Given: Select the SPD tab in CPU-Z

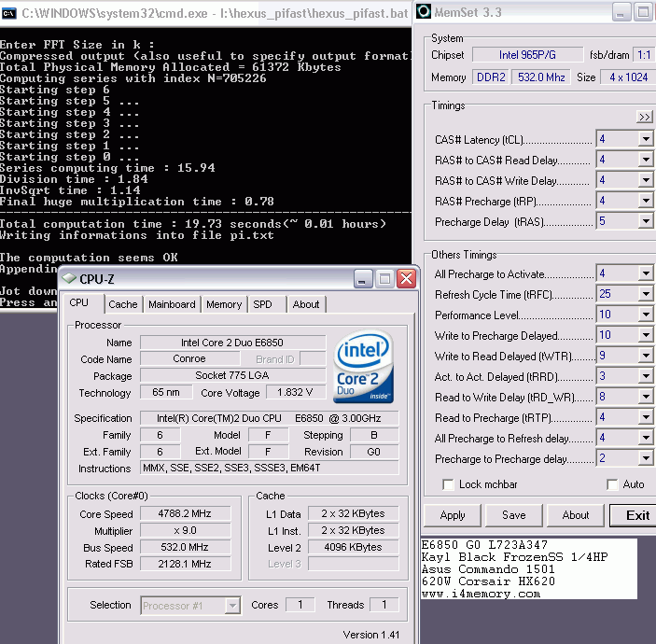Looking at the screenshot, I should click(x=267, y=304).
